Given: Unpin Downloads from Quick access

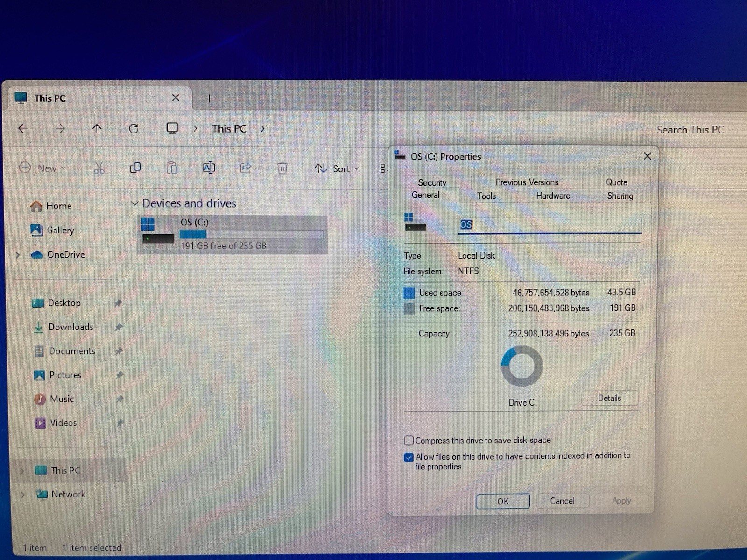Looking at the screenshot, I should [x=119, y=327].
